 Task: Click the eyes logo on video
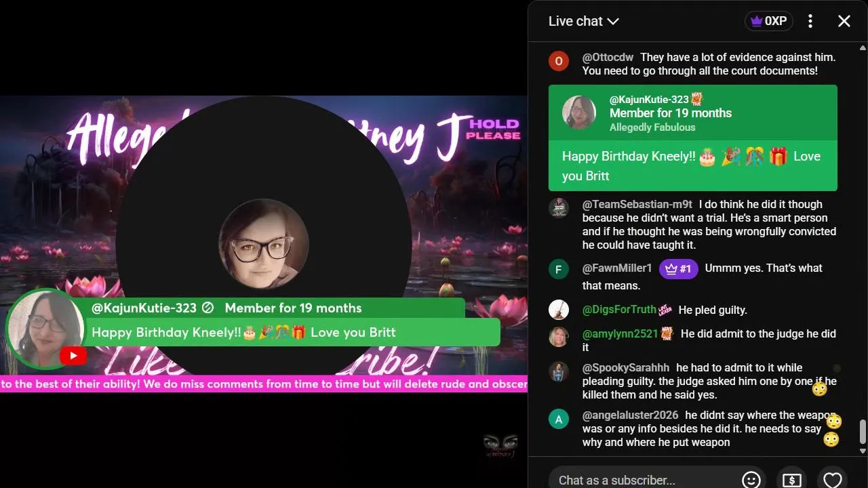click(500, 446)
